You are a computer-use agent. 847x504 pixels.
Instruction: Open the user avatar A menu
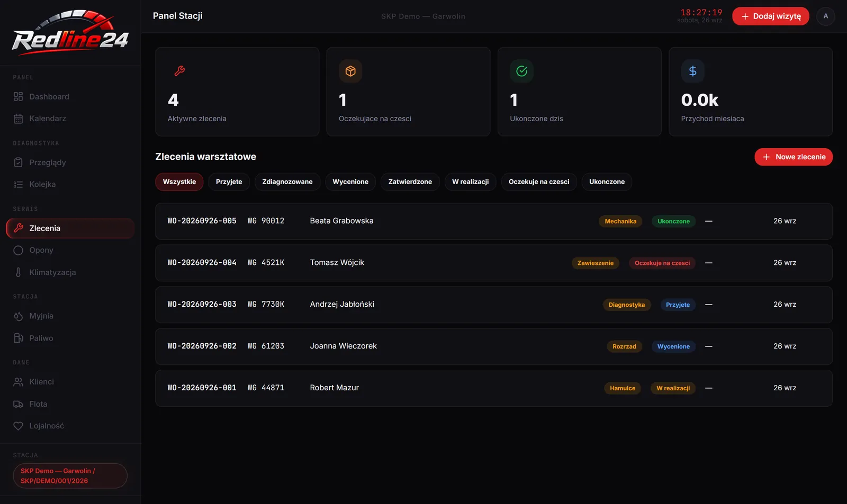[825, 16]
